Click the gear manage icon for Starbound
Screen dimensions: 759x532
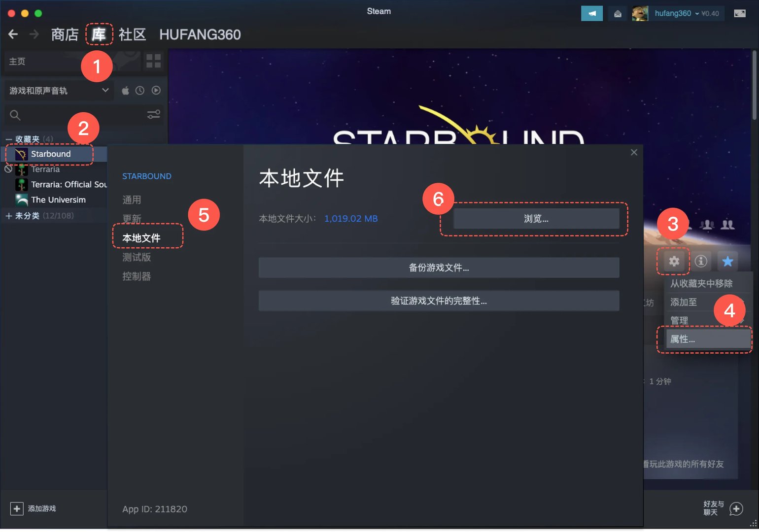click(673, 261)
